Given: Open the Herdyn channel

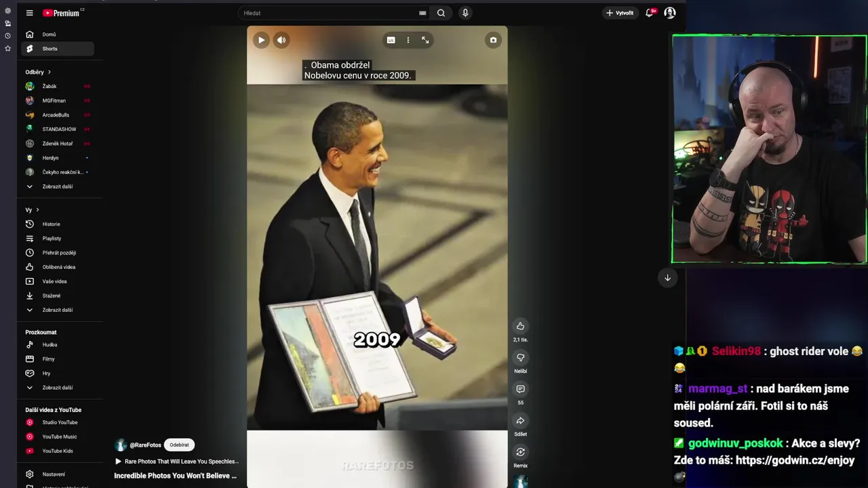Looking at the screenshot, I should (x=58, y=158).
